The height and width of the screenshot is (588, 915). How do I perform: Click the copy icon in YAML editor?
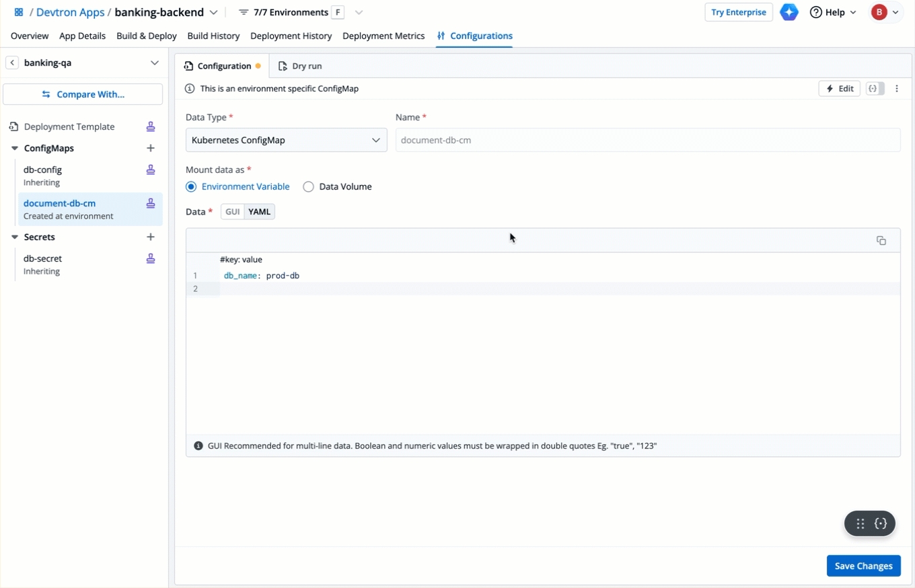point(881,241)
